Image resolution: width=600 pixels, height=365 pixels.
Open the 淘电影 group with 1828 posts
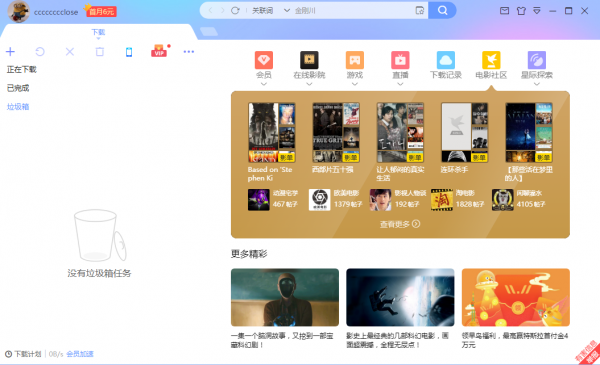[x=457, y=199]
